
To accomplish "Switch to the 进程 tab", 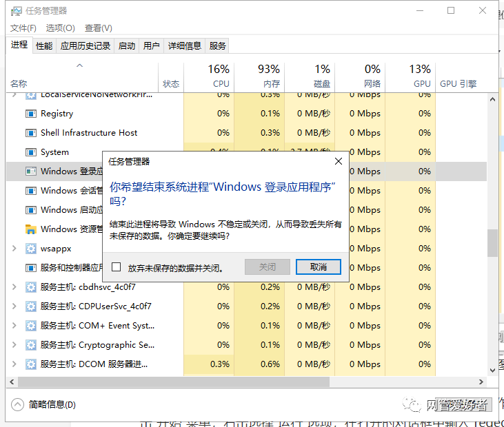I will tap(19, 45).
